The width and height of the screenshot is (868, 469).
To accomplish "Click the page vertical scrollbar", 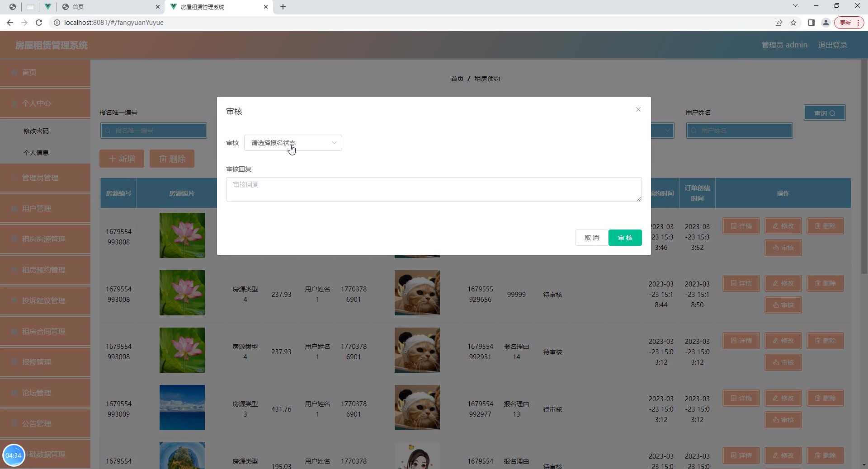I will pos(864,167).
